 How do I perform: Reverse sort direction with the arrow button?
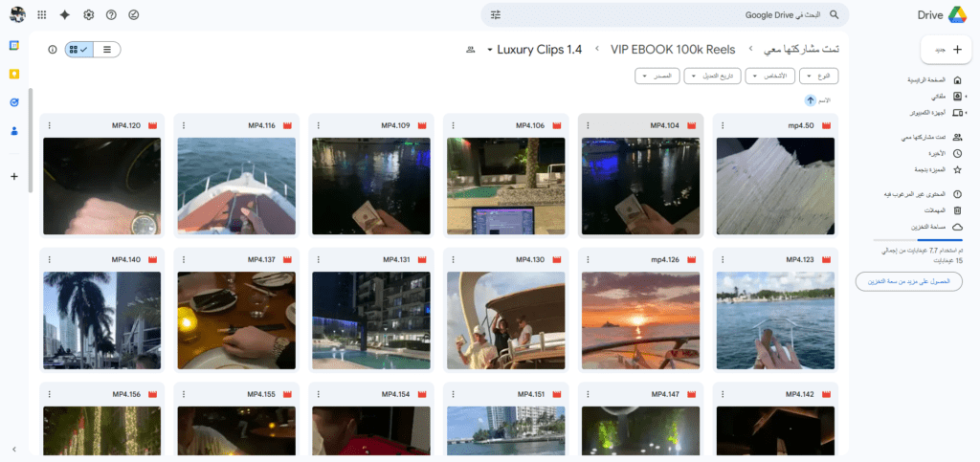click(811, 99)
